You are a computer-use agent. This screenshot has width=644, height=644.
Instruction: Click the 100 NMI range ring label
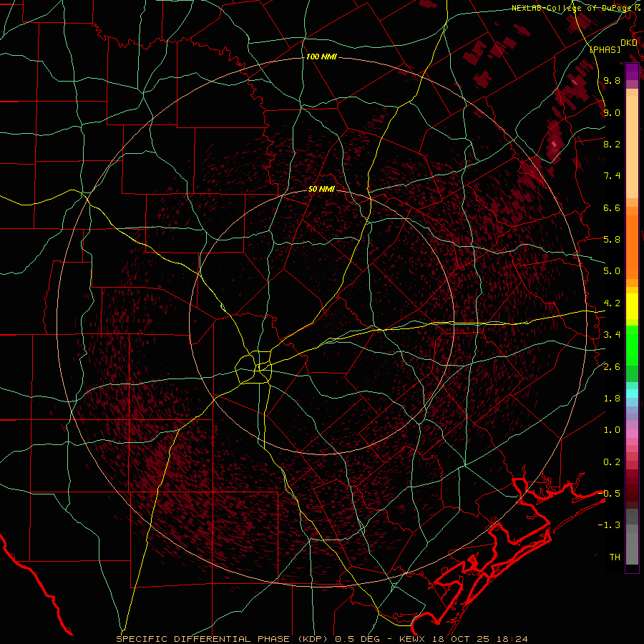click(321, 57)
